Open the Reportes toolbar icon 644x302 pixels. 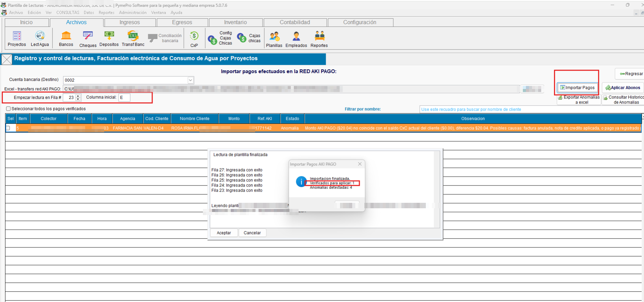(x=319, y=39)
